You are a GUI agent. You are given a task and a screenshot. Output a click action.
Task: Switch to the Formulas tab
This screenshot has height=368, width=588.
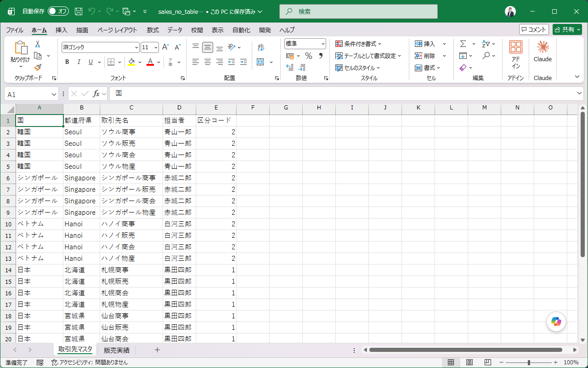point(153,30)
